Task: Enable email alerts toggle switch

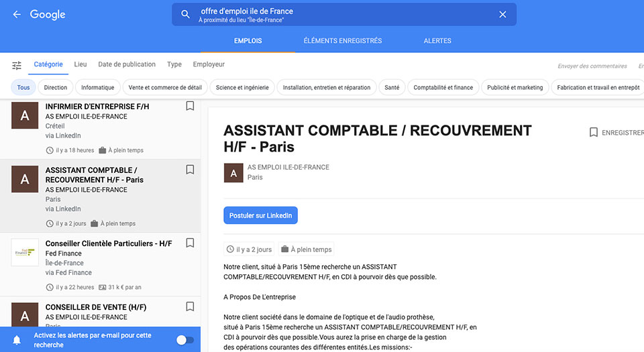Action: [x=184, y=340]
